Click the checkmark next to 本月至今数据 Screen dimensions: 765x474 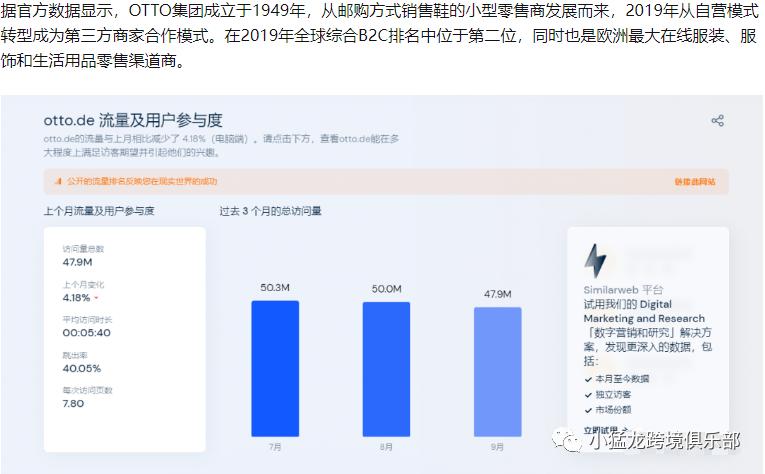(588, 379)
